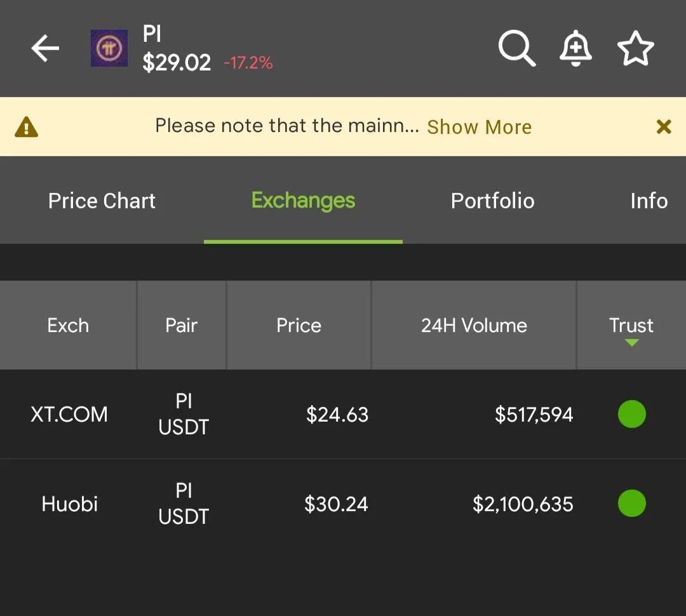Sort table by 24H Volume header

point(474,325)
